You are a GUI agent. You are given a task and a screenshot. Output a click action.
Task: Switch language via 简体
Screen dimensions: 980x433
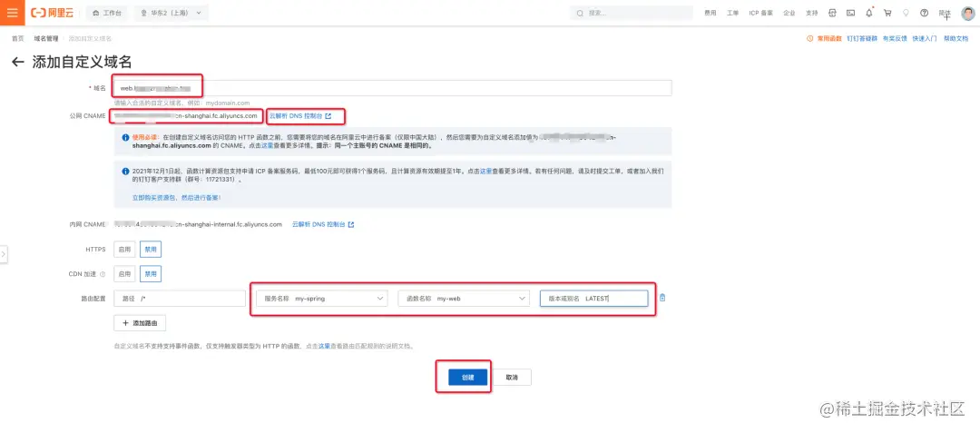[x=945, y=13]
